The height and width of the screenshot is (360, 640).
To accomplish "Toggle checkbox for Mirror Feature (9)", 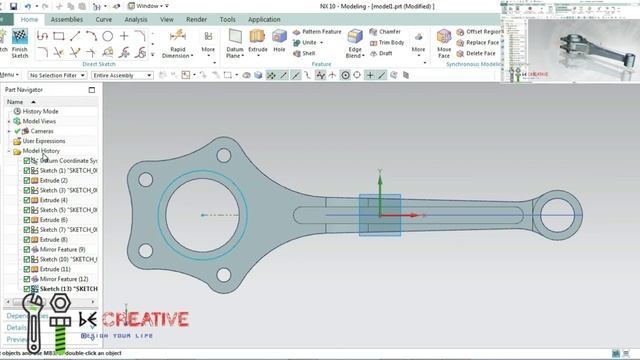I will (x=27, y=249).
